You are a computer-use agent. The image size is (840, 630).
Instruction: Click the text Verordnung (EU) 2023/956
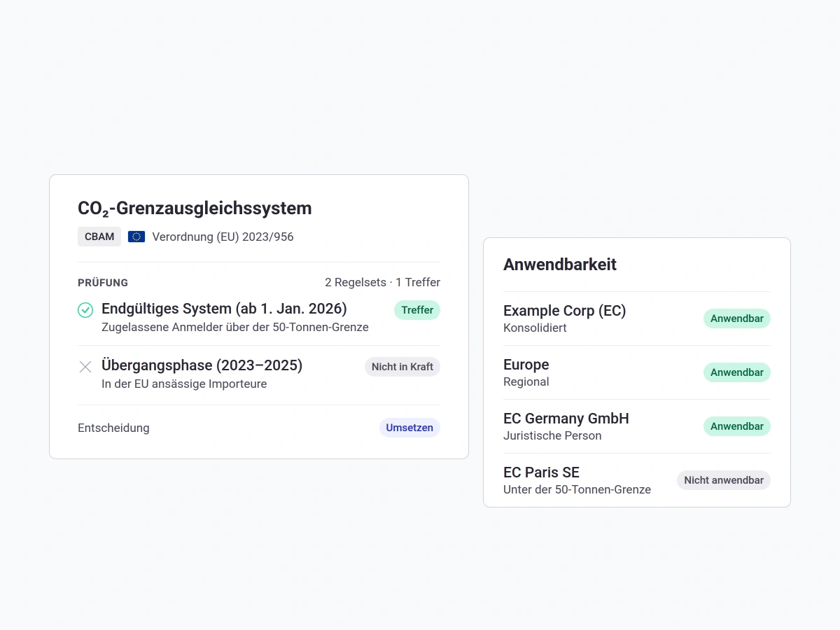pyautogui.click(x=223, y=237)
